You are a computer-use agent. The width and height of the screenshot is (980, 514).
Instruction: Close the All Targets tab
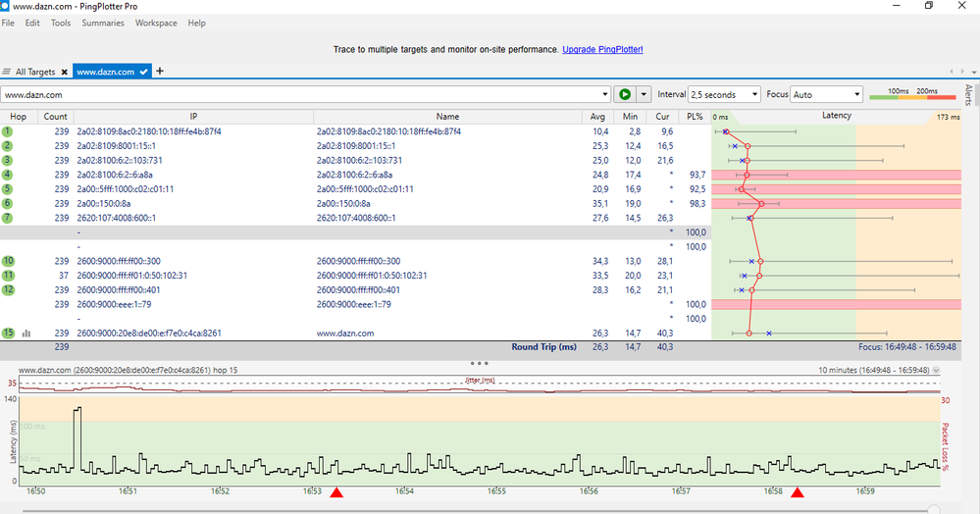coord(65,72)
